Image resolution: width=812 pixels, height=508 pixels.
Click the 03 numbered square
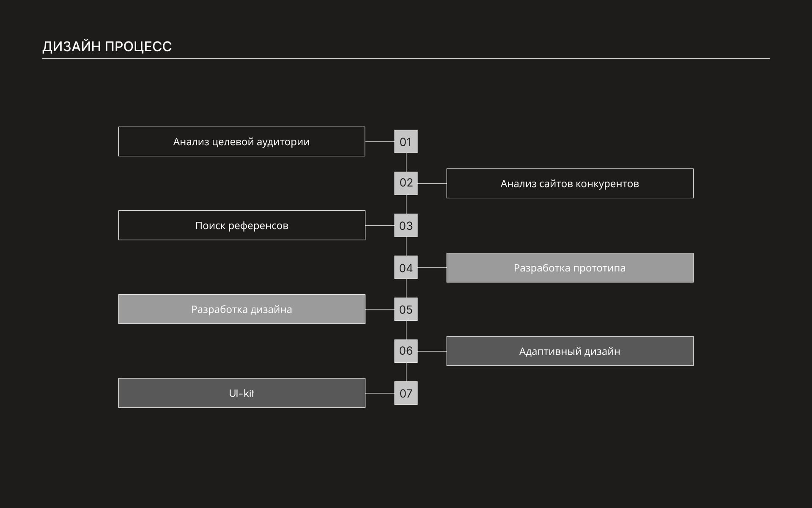point(406,225)
